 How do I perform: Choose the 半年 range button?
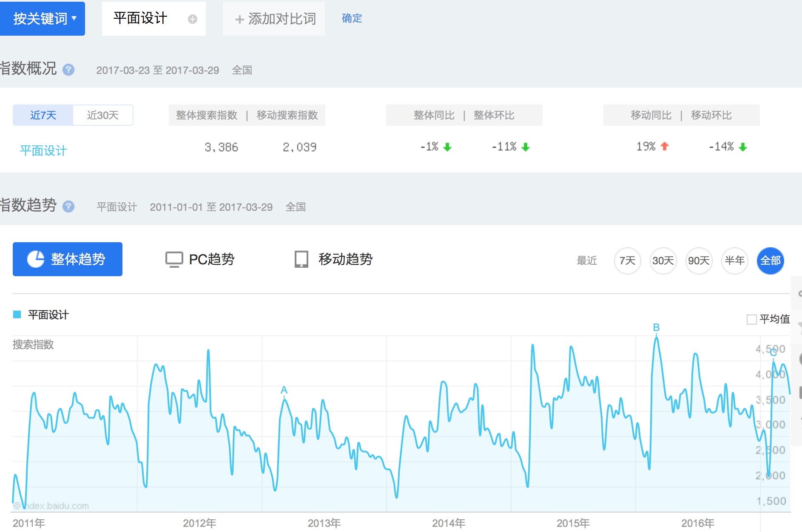click(734, 260)
